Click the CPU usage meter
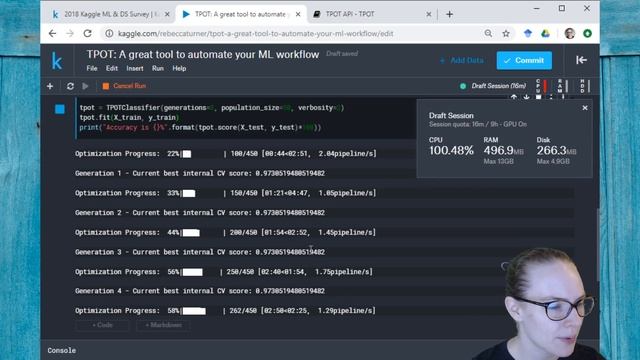Viewport: 640px width, 360px height. click(541, 86)
